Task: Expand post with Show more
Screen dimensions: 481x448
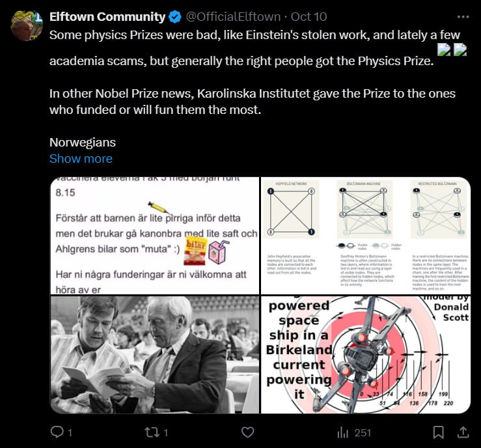Action: pyautogui.click(x=81, y=159)
